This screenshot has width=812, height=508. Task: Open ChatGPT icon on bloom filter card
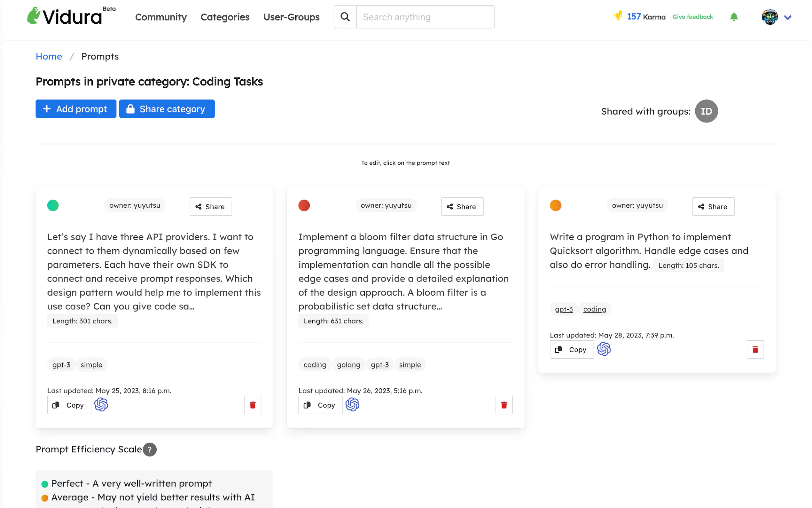click(x=352, y=405)
